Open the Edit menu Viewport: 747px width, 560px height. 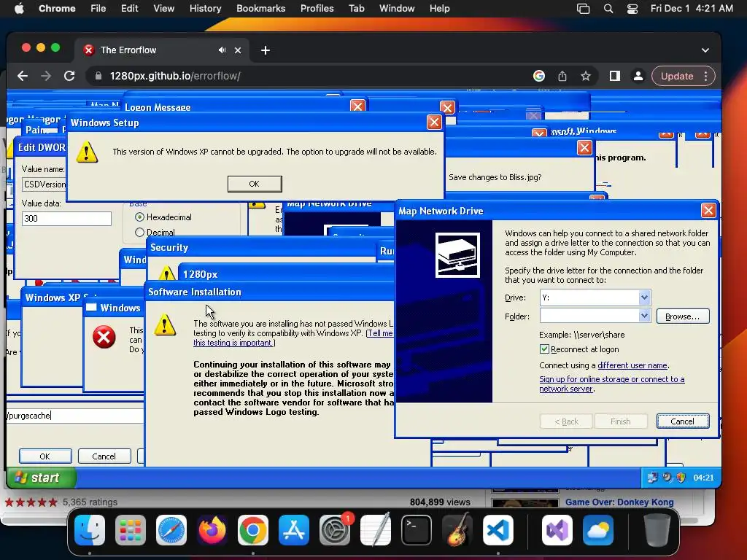129,8
